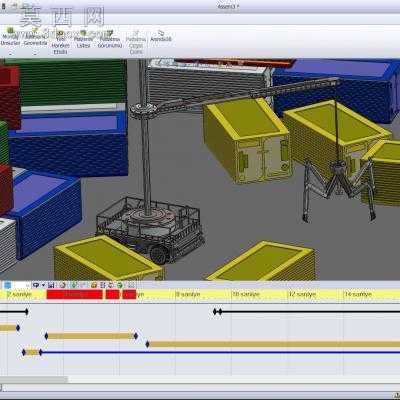Click the 8 saniye mark on the time ruler
The width and height of the screenshot is (400, 400).
click(x=188, y=294)
